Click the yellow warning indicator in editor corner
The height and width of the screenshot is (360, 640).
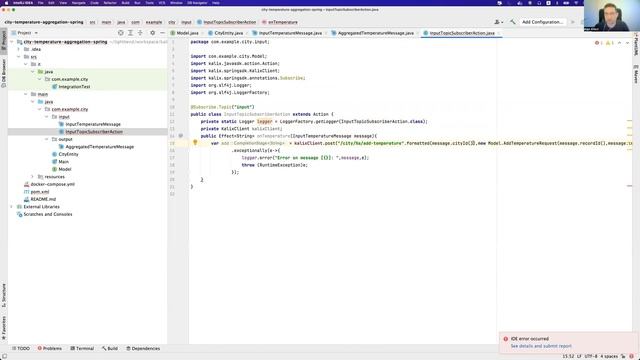pos(610,43)
